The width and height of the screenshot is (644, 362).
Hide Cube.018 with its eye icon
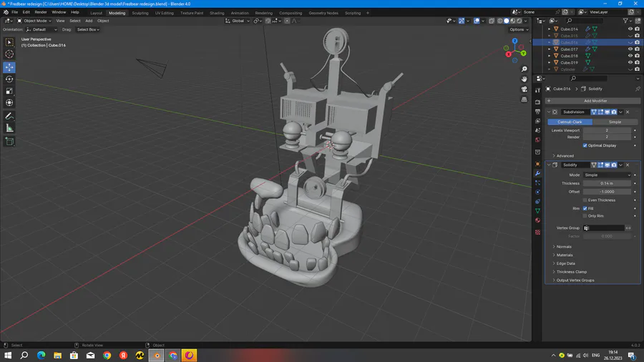click(x=630, y=56)
